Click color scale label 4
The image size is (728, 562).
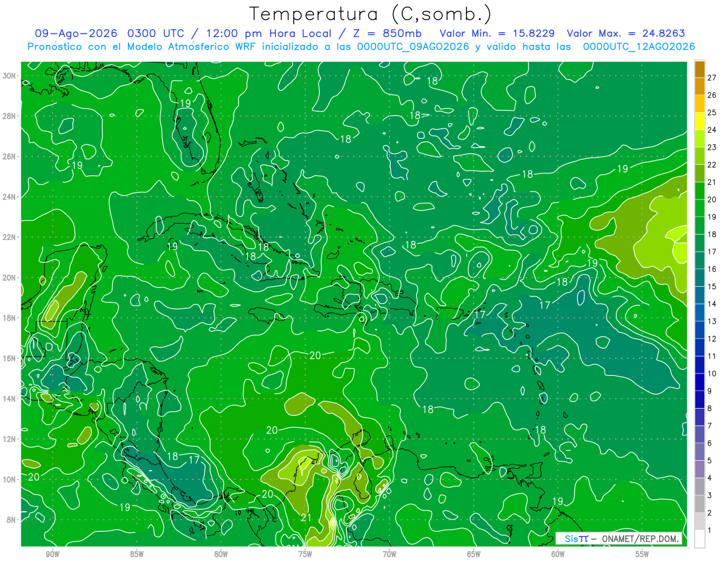click(709, 478)
